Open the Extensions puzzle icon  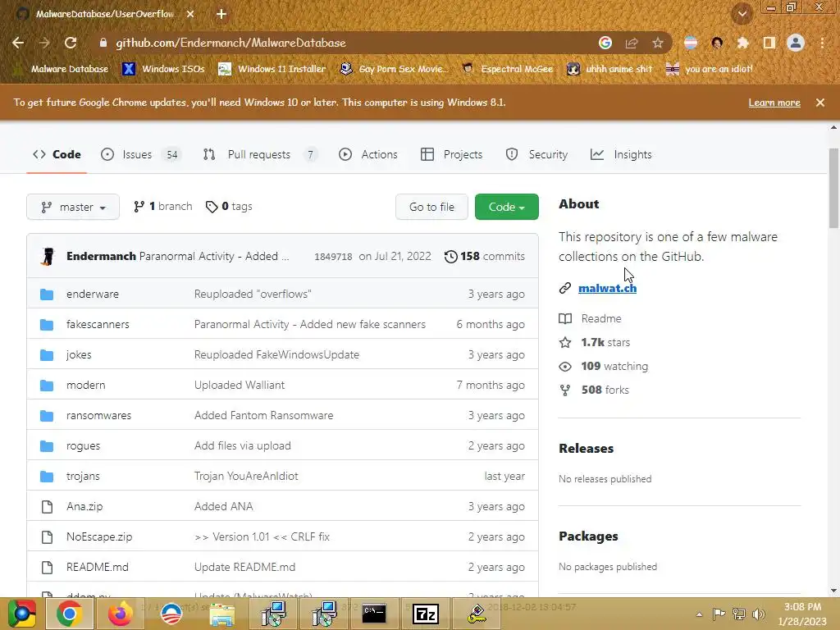pos(742,43)
